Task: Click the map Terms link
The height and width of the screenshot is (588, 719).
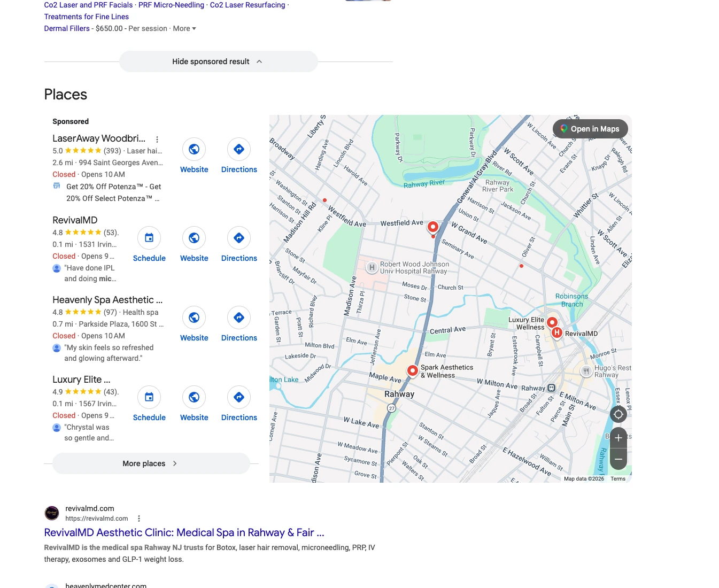Action: coord(618,479)
